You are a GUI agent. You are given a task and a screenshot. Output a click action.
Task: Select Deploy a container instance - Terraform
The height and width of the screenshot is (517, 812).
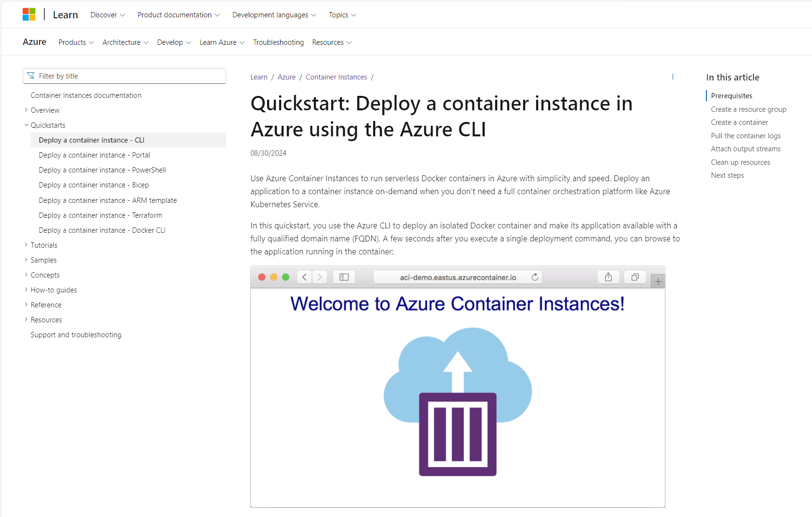pos(100,215)
